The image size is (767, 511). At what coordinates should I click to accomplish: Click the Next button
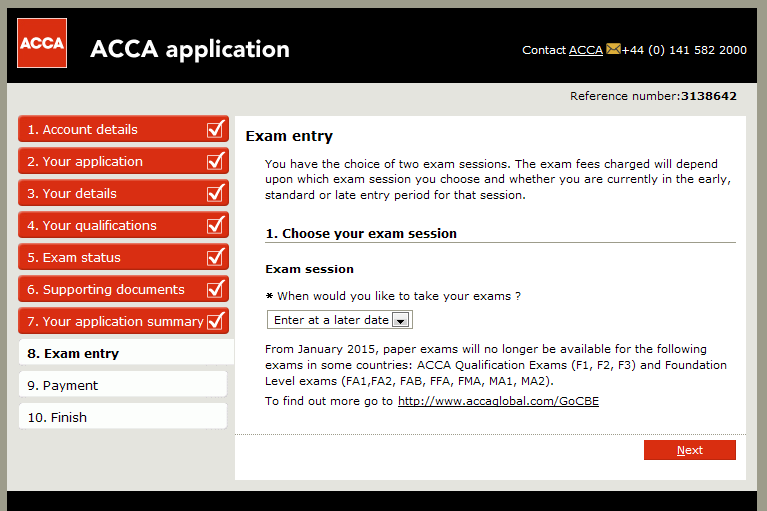tap(690, 450)
